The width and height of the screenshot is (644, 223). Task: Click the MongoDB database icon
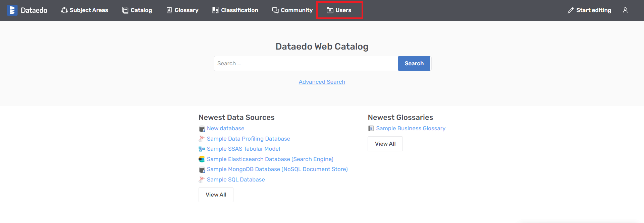(202, 169)
